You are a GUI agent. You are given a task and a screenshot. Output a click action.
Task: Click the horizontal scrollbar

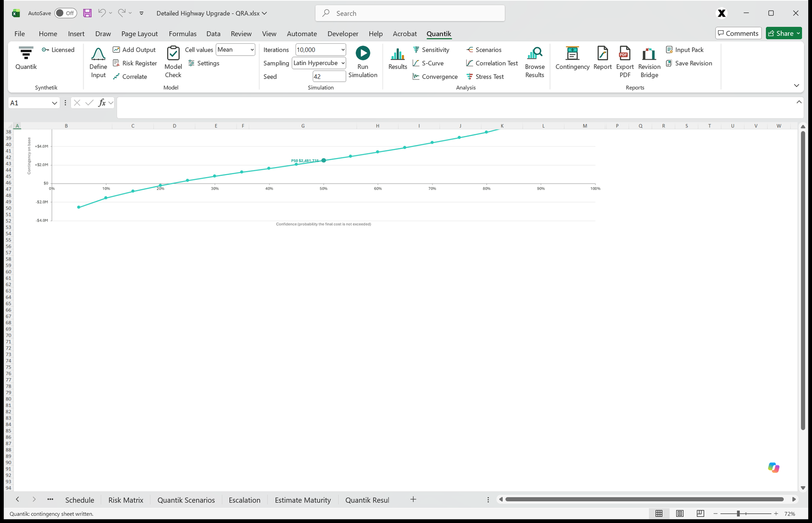coord(644,499)
